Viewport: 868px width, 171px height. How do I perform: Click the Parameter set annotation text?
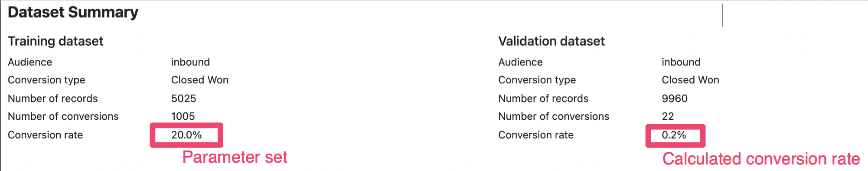235,157
